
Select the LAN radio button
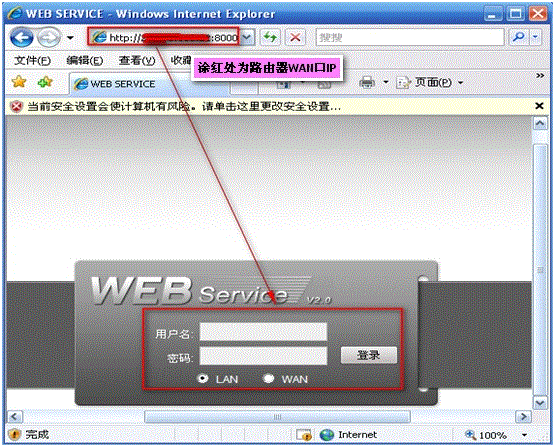pyautogui.click(x=203, y=378)
